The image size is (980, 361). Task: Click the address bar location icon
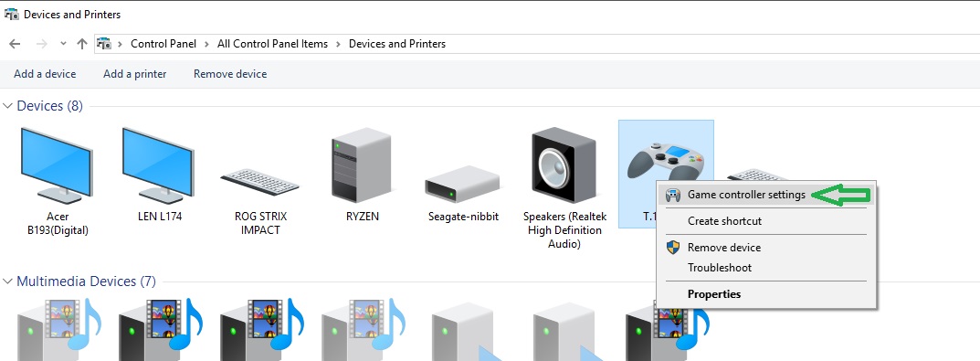104,44
